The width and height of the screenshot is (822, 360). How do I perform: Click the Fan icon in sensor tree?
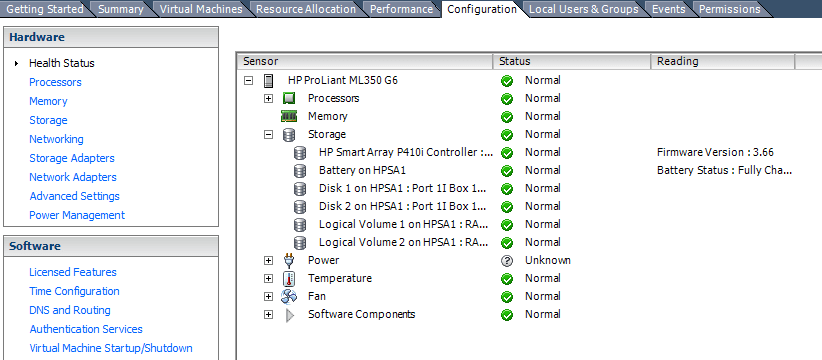tap(289, 297)
